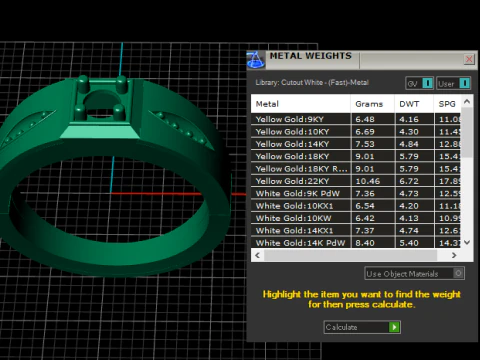Screen dimensions: 480x360
Task: Toggle the User library switch
Action: [x=454, y=83]
